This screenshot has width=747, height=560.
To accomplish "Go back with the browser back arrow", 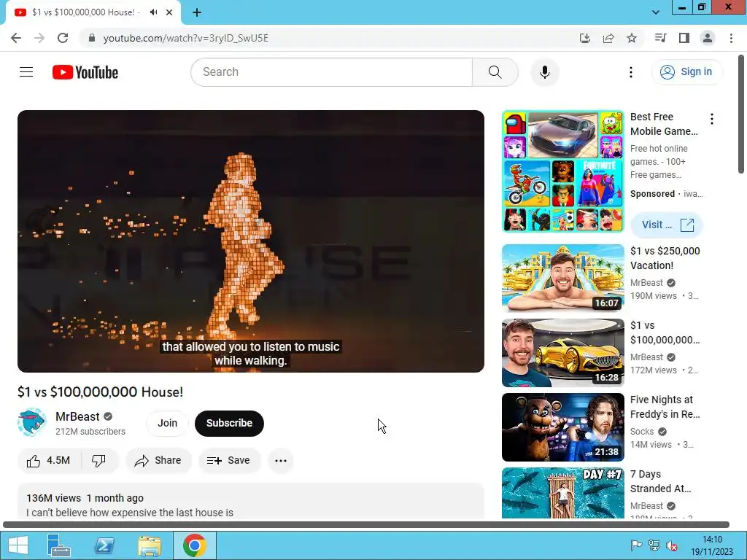I will [x=16, y=38].
